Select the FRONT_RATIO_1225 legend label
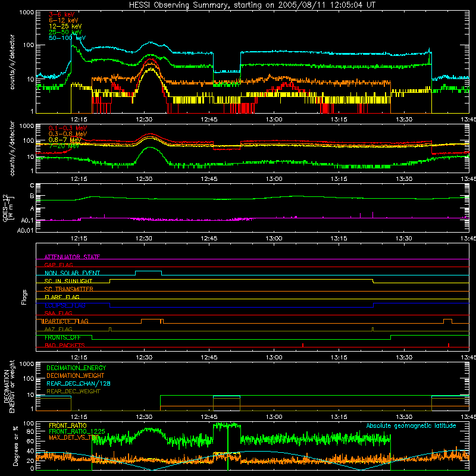This screenshot has height=476, width=476. (x=77, y=431)
